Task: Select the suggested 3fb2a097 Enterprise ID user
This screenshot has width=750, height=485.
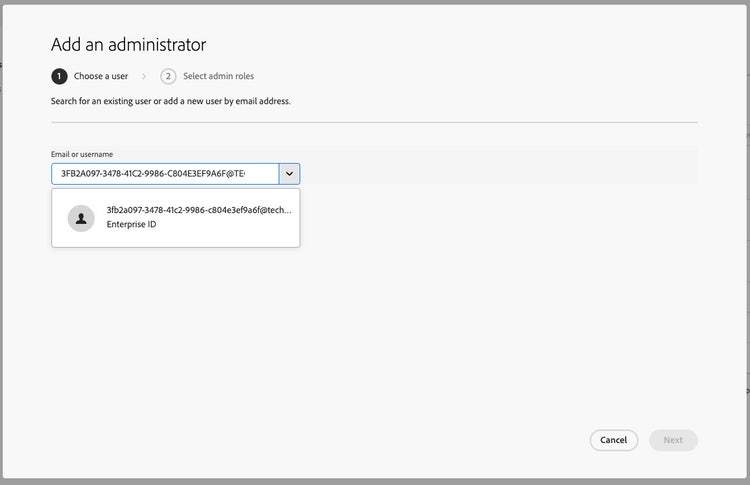Action: [175, 218]
